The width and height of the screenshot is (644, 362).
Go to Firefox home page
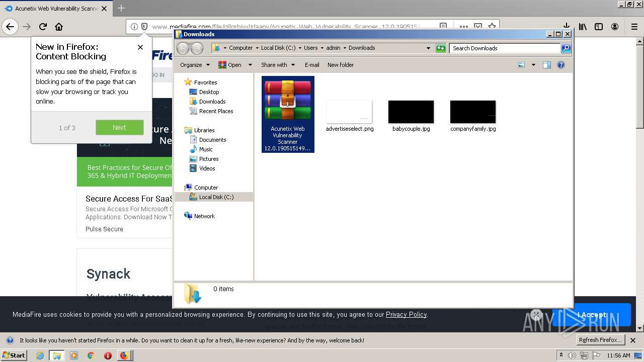point(59,27)
